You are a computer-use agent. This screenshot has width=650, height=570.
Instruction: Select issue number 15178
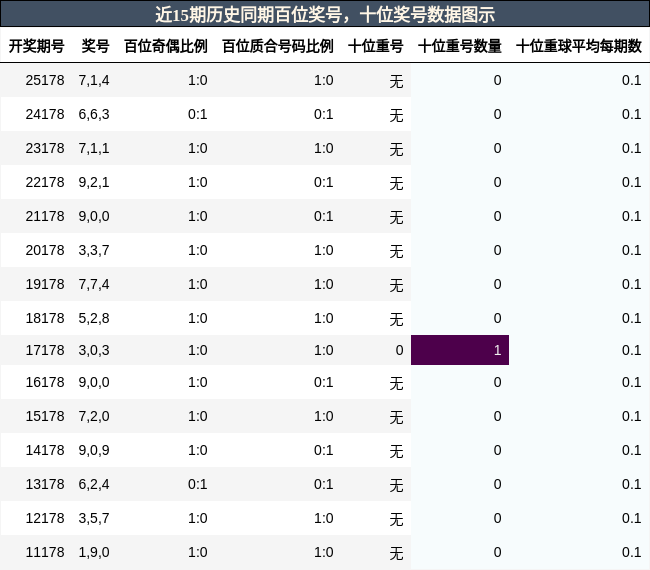coord(45,416)
